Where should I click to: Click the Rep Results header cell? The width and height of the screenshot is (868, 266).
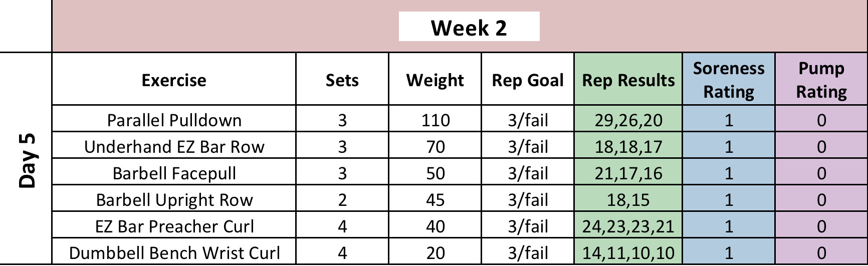coord(628,80)
